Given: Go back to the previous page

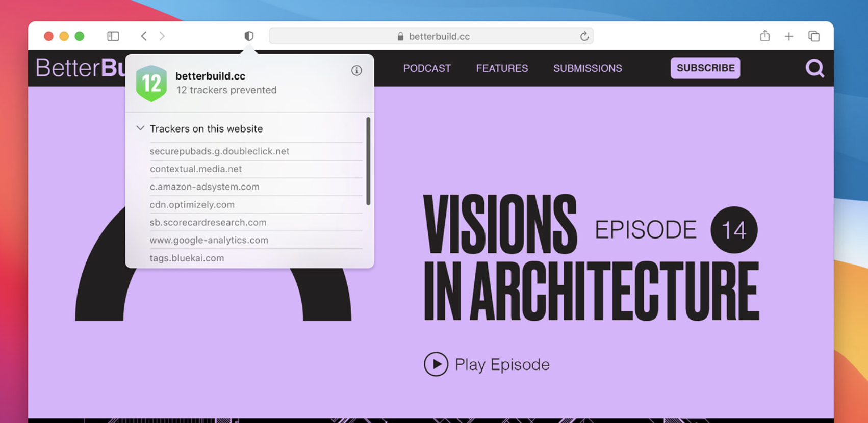Looking at the screenshot, I should [144, 36].
